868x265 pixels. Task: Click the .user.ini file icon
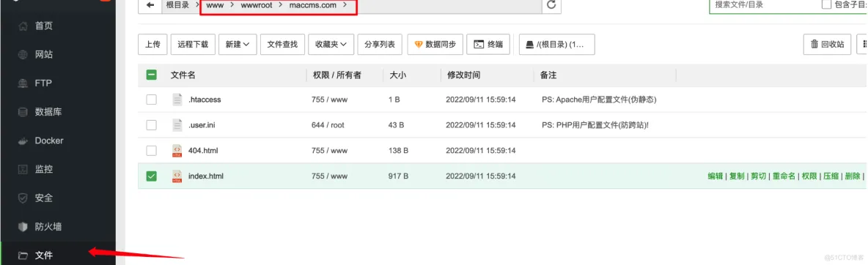[x=177, y=125]
